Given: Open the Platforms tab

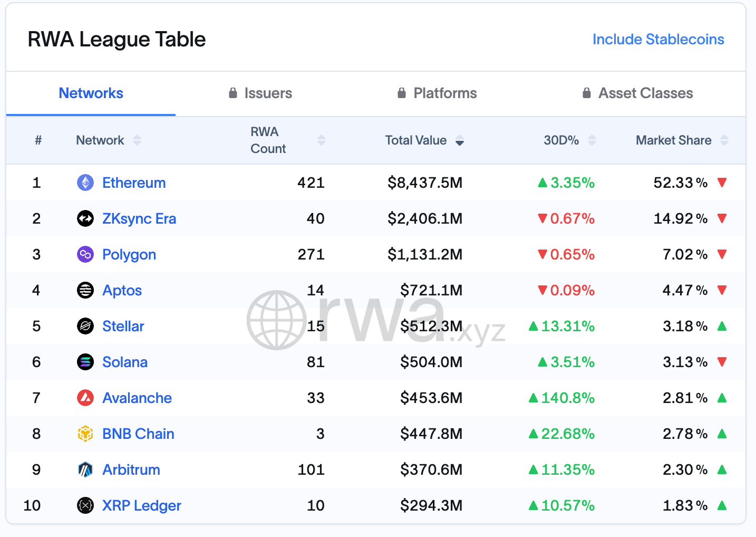Looking at the screenshot, I should [x=437, y=93].
